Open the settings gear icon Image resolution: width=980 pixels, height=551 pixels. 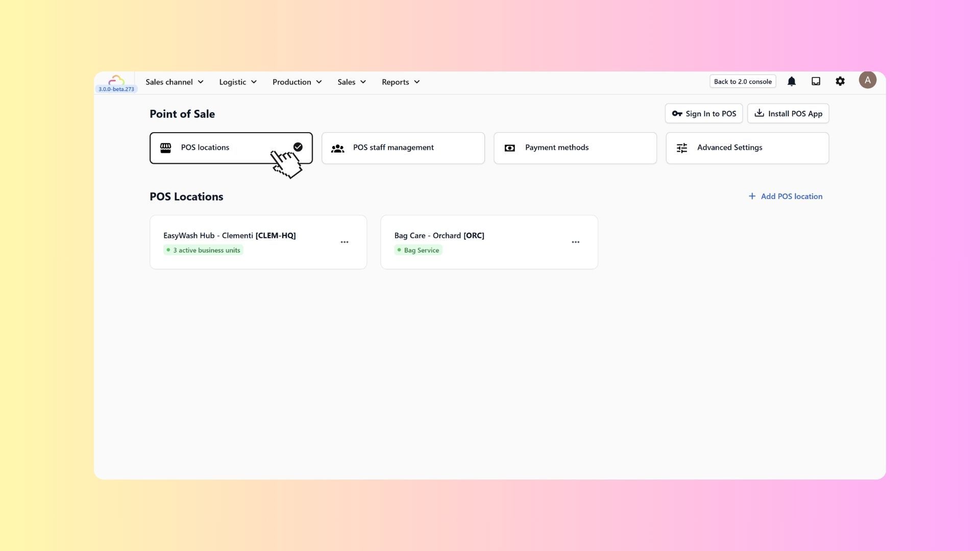[x=840, y=82]
